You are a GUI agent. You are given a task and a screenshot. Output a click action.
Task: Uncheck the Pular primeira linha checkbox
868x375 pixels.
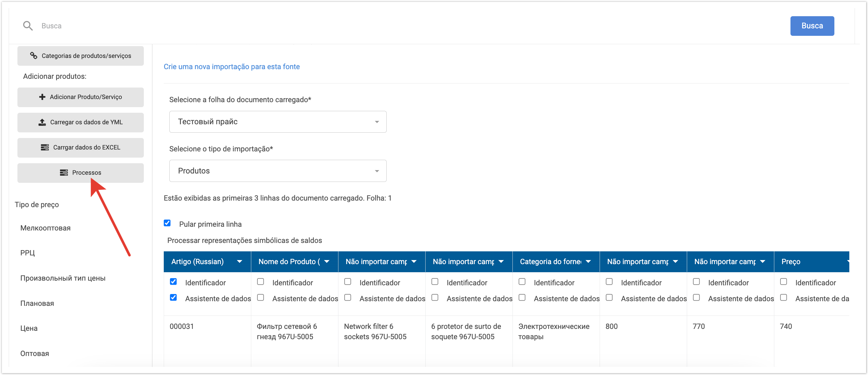[167, 223]
